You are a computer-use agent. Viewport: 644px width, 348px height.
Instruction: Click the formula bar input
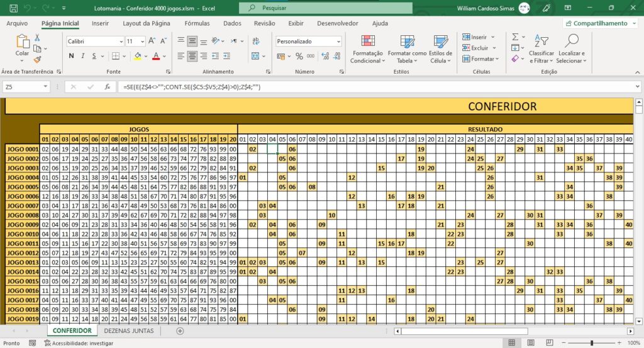[376, 87]
